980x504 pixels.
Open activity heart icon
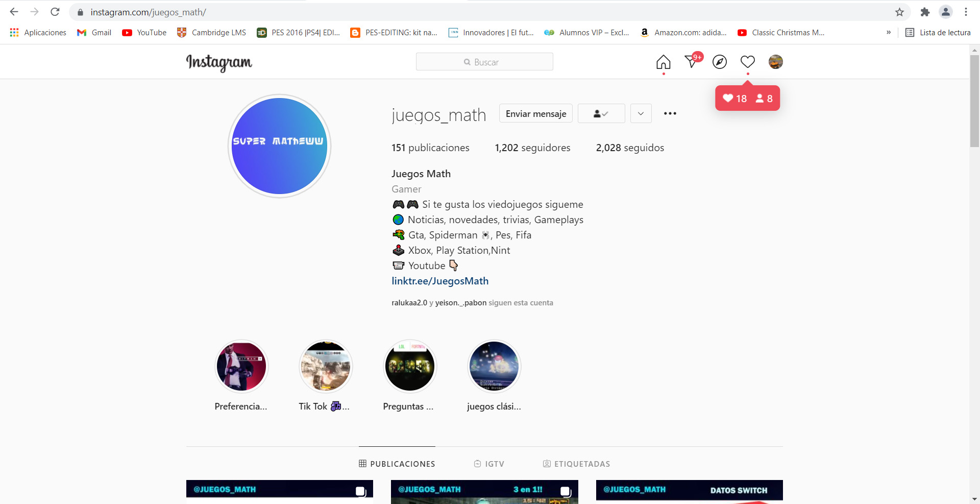748,62
